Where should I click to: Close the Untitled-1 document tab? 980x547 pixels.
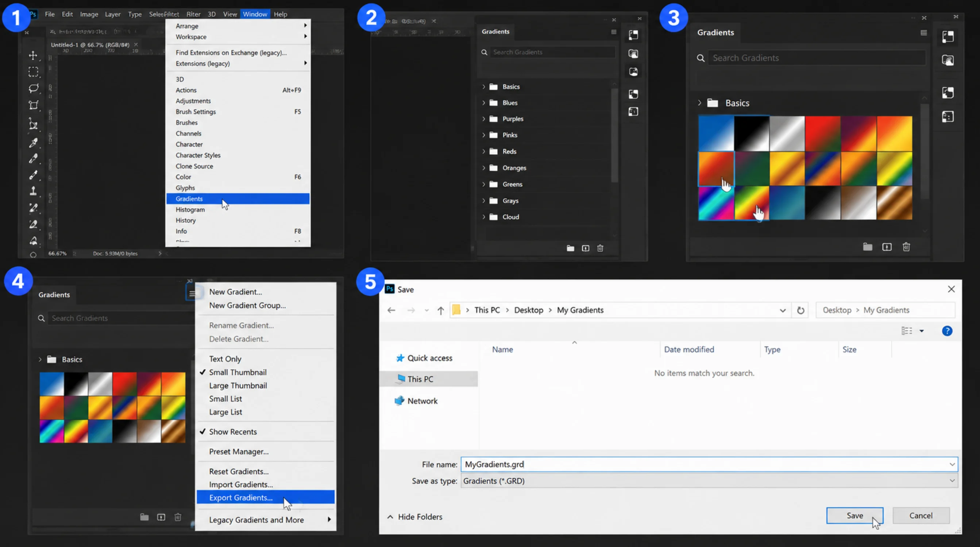click(x=136, y=44)
